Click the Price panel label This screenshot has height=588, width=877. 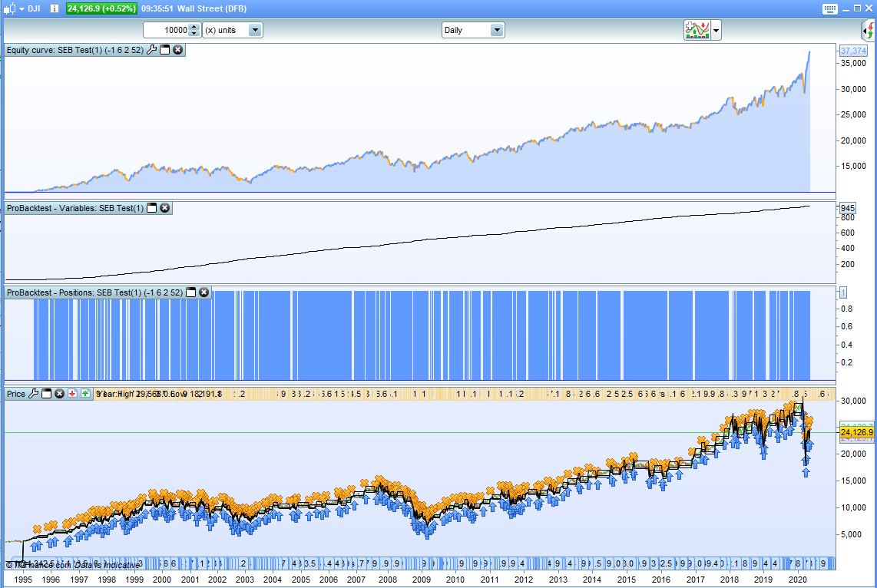16,394
